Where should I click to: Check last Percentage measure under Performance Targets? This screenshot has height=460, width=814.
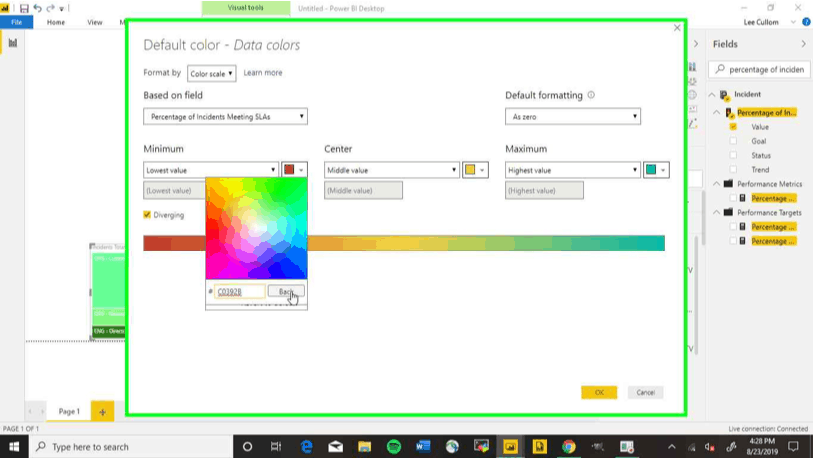733,241
